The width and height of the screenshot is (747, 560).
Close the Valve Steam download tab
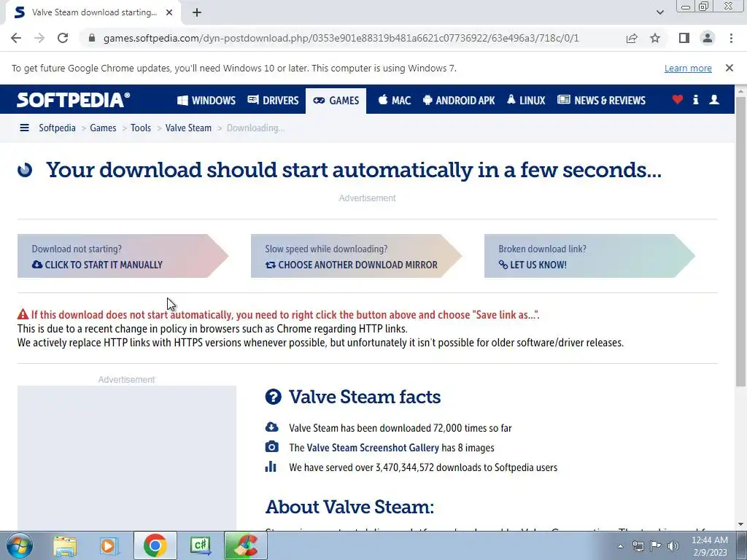tap(169, 13)
